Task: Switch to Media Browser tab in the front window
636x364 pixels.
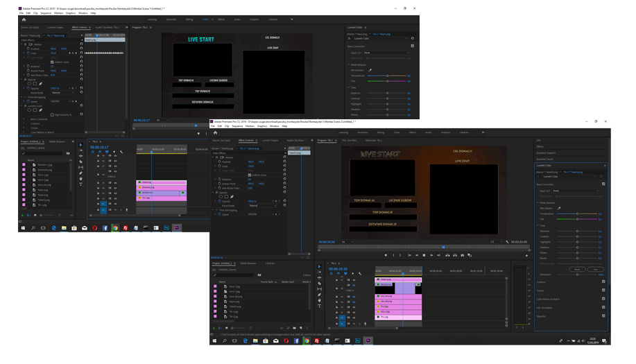Action: [248, 263]
